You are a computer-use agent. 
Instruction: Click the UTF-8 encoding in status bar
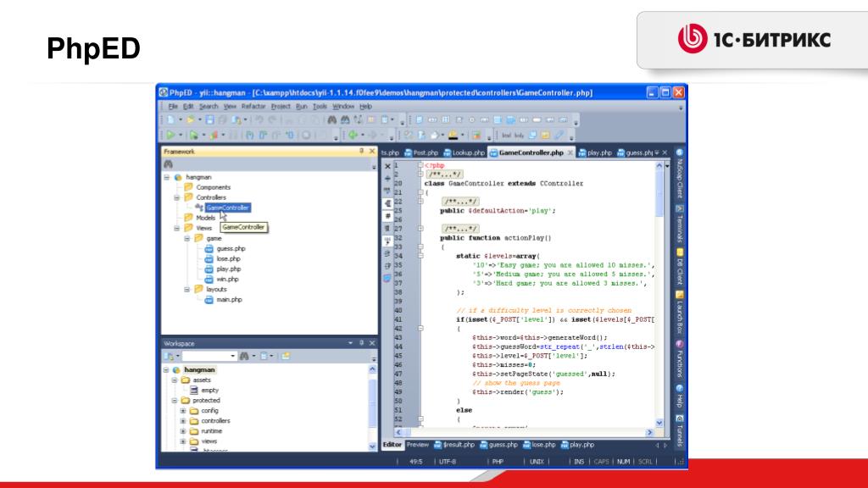pyautogui.click(x=448, y=462)
